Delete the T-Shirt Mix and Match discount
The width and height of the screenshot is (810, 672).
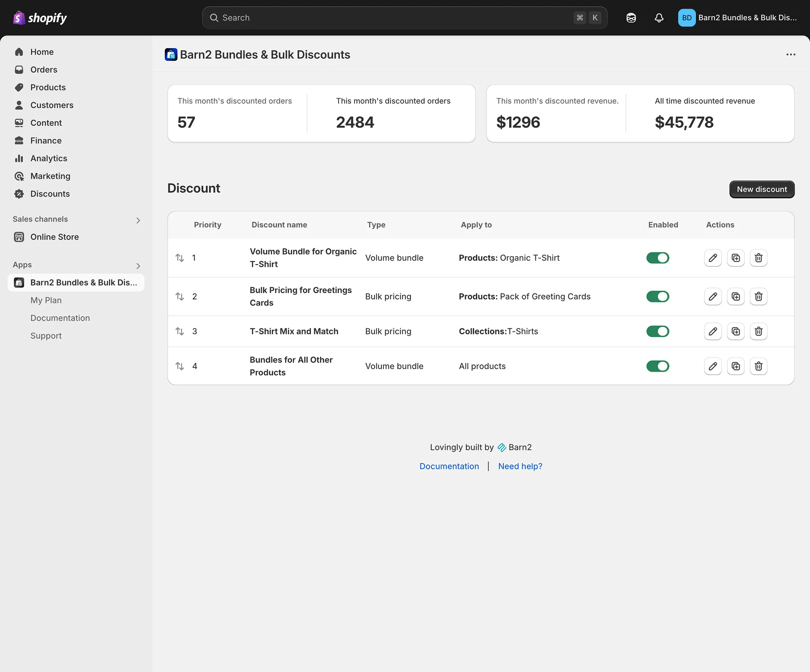[758, 332]
